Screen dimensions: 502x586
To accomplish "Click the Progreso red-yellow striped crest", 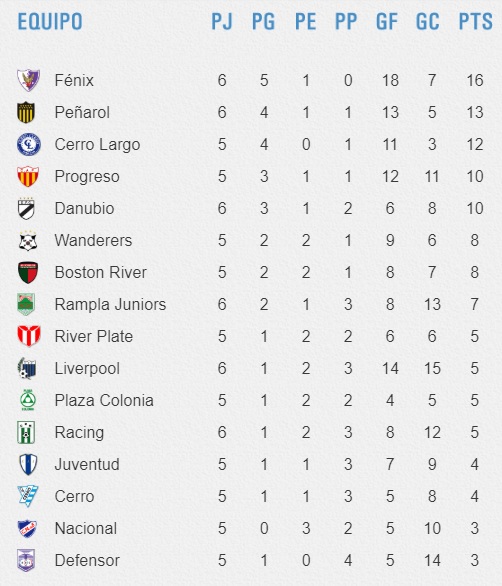I will tap(28, 176).
